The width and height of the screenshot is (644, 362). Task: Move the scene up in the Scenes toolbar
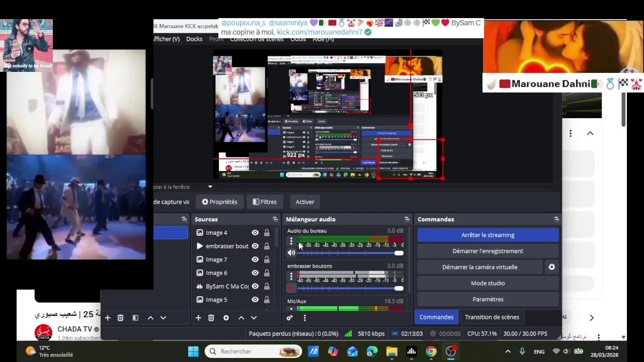pos(150,318)
